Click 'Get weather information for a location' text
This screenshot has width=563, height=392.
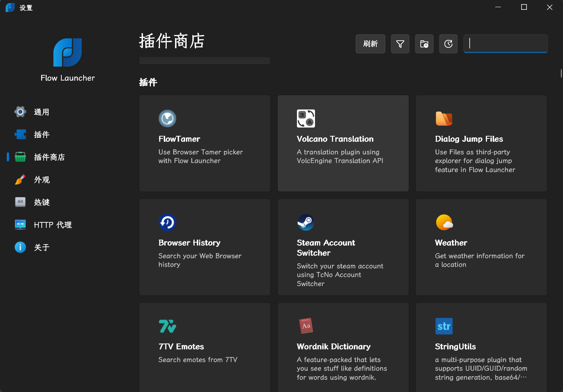tap(479, 260)
